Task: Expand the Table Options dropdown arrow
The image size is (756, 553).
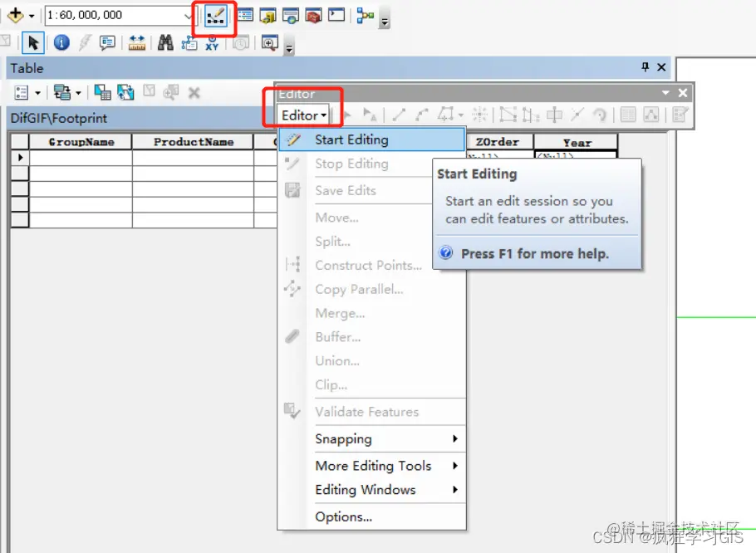Action: [37, 92]
